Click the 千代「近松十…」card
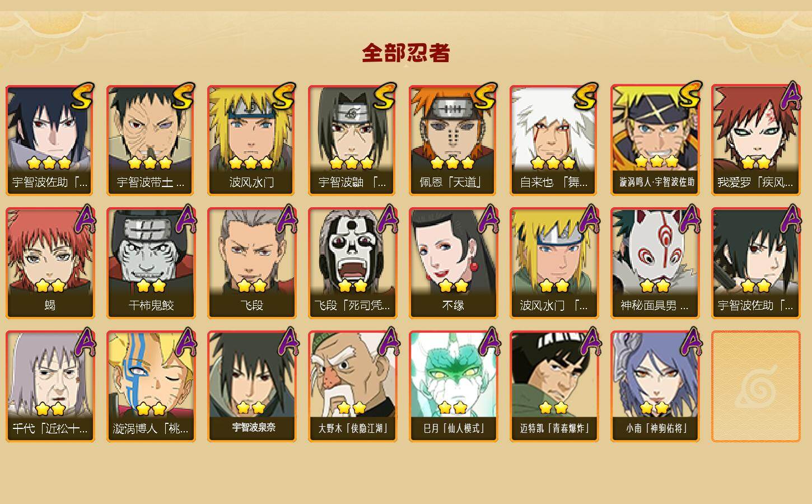Viewport: 812px width, 504px height. point(50,386)
